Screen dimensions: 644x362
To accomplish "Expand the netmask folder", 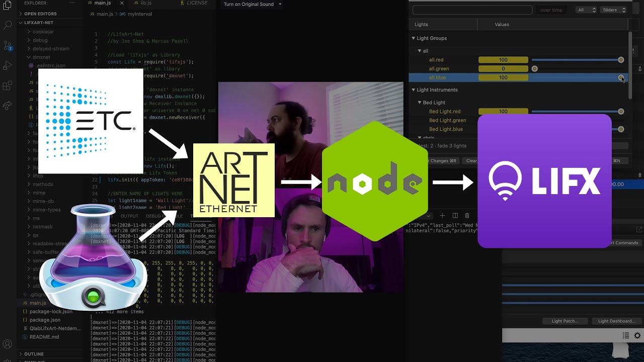I will pos(42,227).
